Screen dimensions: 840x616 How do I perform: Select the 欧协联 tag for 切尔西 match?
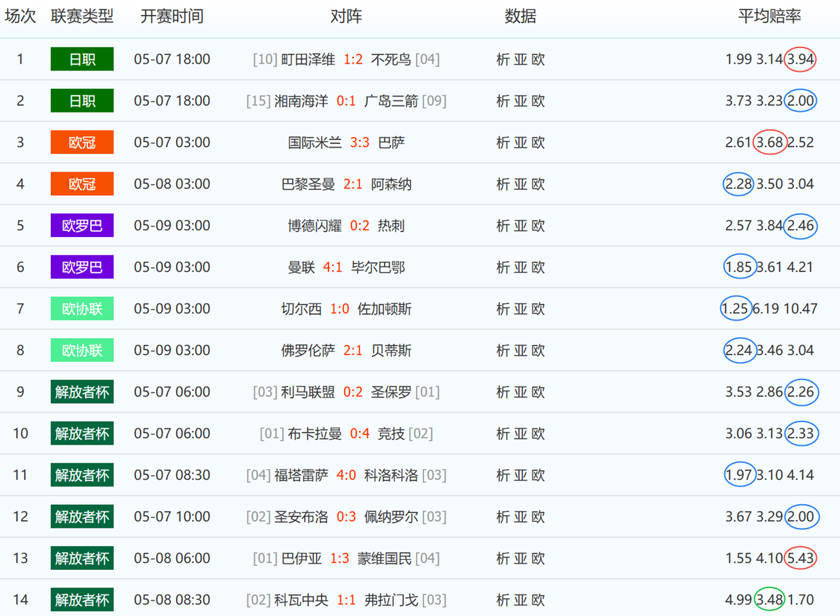82,308
